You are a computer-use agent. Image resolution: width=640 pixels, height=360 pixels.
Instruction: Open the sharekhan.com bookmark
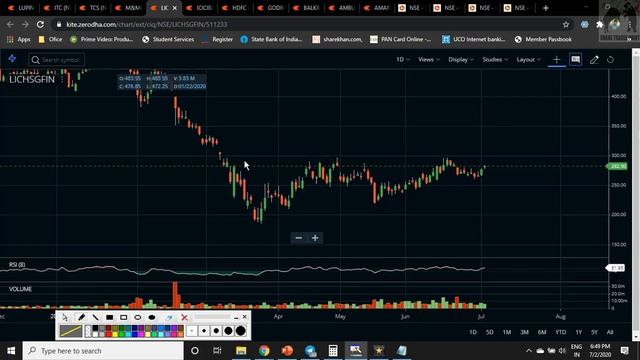pyautogui.click(x=337, y=39)
